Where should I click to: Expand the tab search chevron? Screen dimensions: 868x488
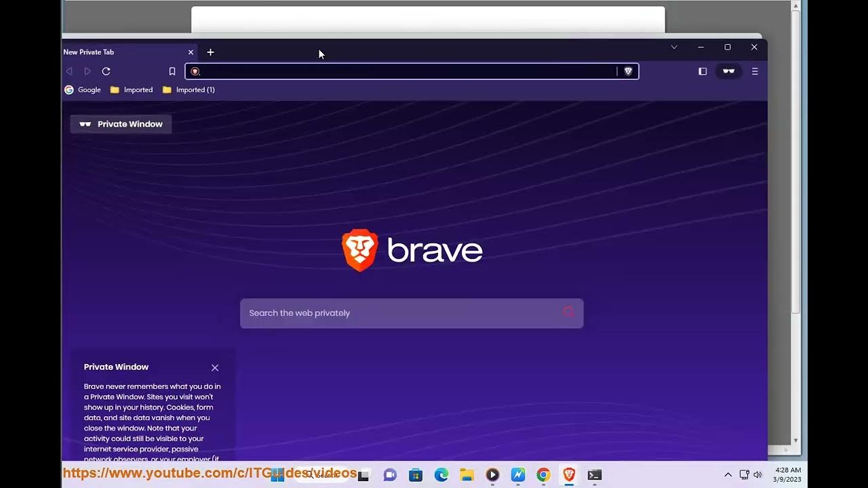pyautogui.click(x=674, y=47)
